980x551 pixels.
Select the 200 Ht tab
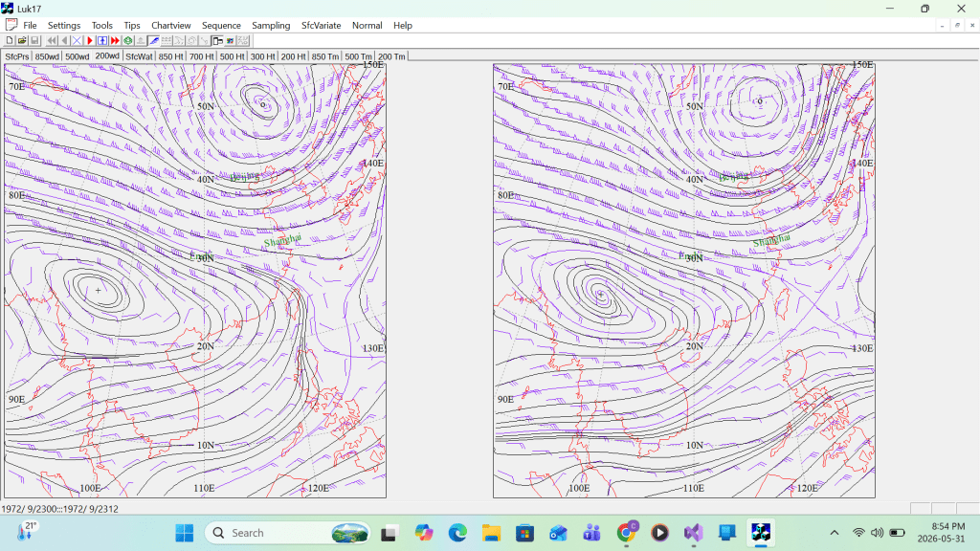click(x=293, y=56)
